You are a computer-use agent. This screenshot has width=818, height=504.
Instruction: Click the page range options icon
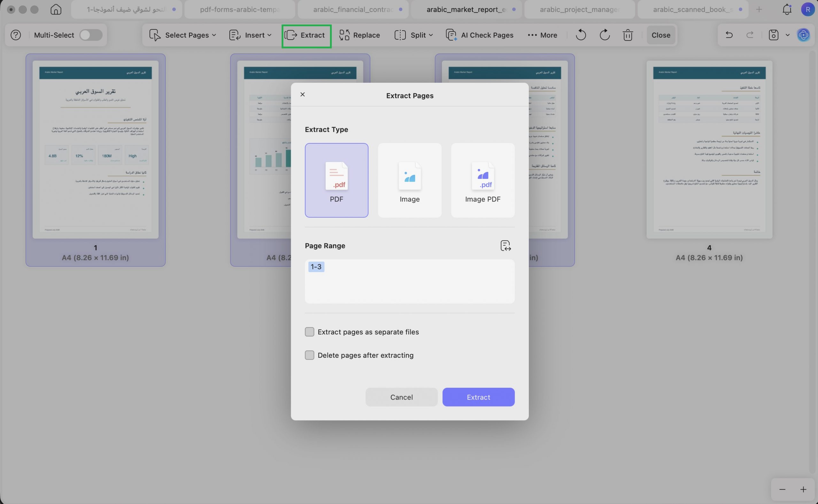(505, 246)
